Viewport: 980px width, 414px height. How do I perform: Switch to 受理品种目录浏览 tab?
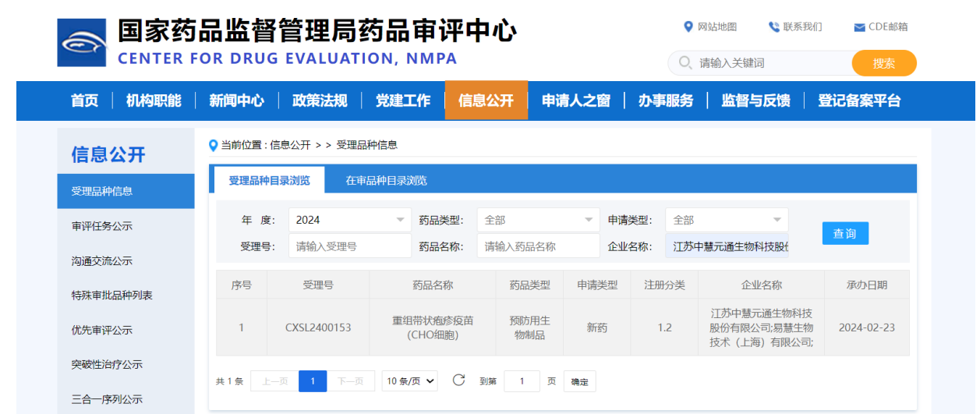click(x=269, y=180)
